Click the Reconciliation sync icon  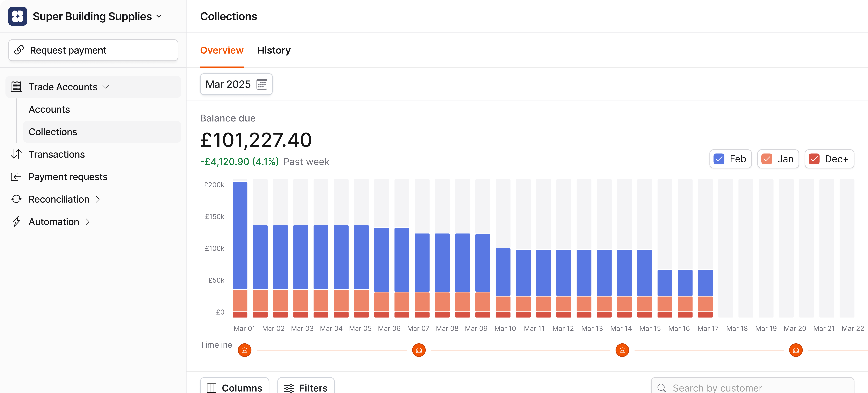tap(16, 199)
